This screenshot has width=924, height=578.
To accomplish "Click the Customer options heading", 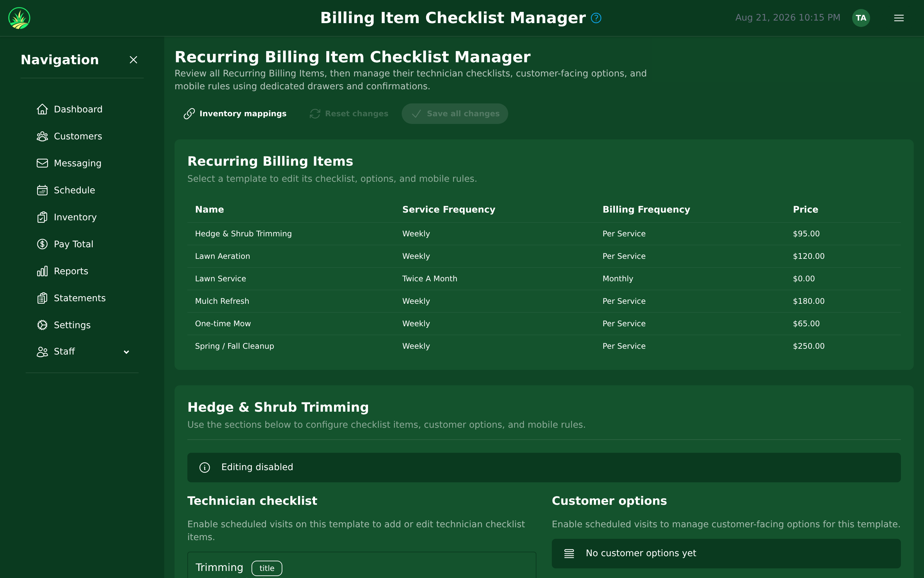I will [609, 501].
